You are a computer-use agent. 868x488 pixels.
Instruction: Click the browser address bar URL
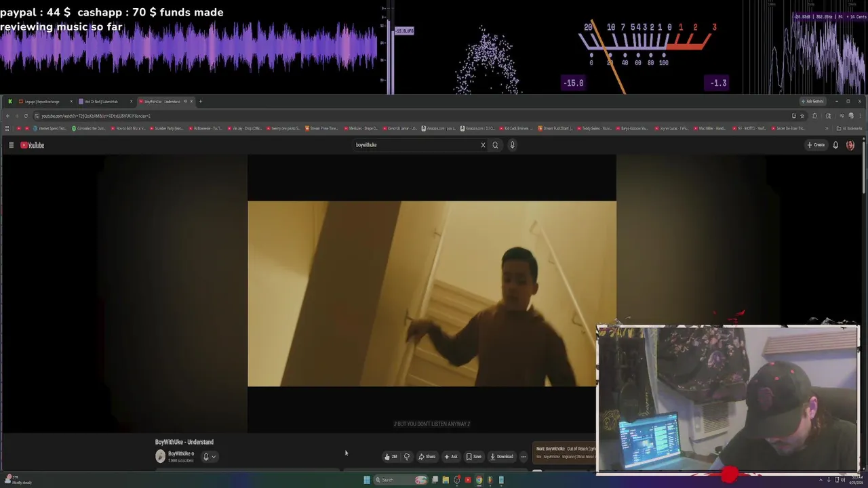pos(96,116)
